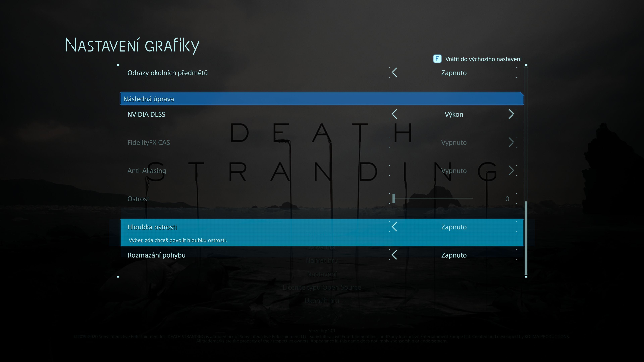Click left arrow for NVIDIA DLSS
Viewport: 644px width, 362px height.
[394, 114]
